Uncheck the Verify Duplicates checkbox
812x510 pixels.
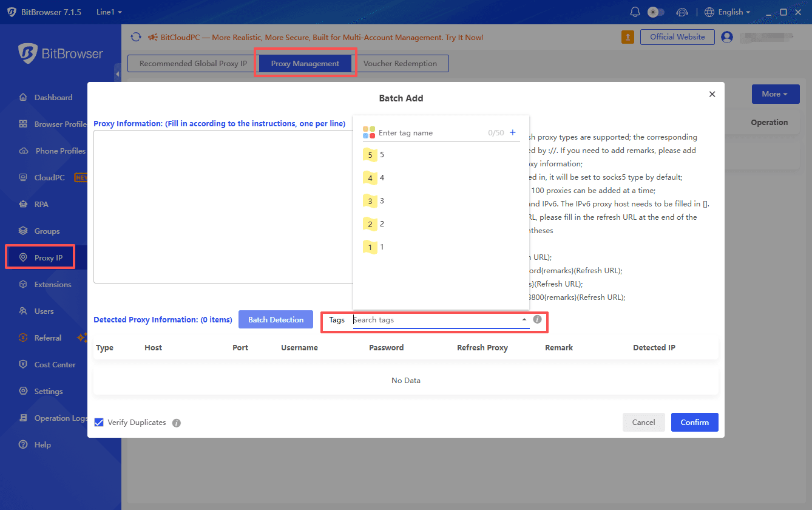click(99, 422)
